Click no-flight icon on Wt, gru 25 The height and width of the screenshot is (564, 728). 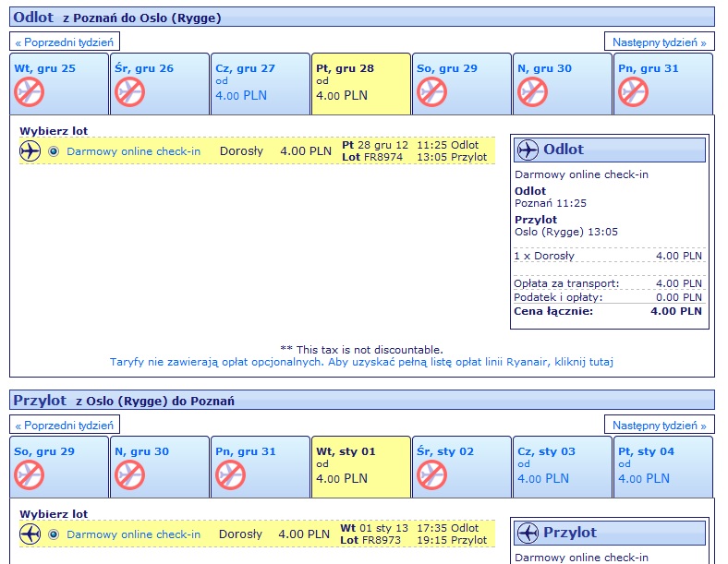coord(30,91)
